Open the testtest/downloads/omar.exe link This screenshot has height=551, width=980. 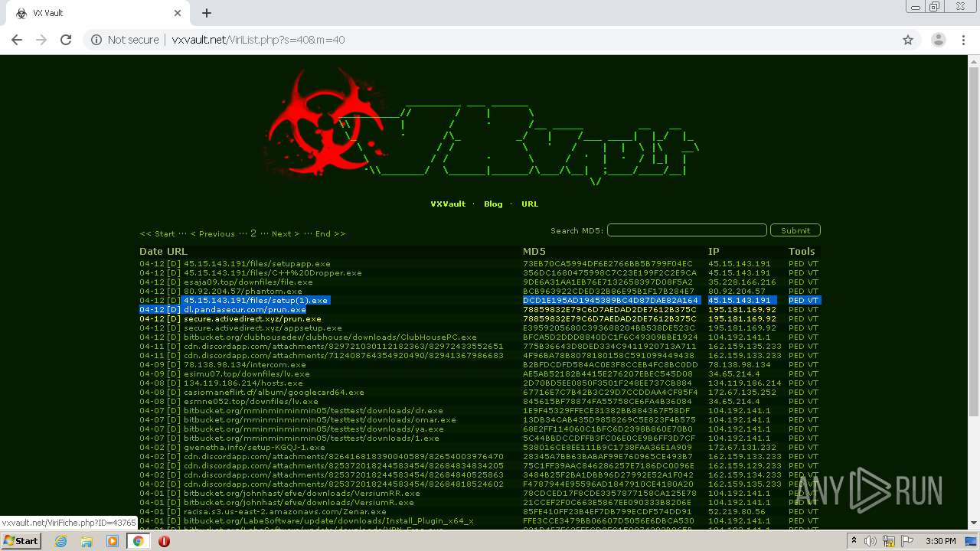[320, 420]
